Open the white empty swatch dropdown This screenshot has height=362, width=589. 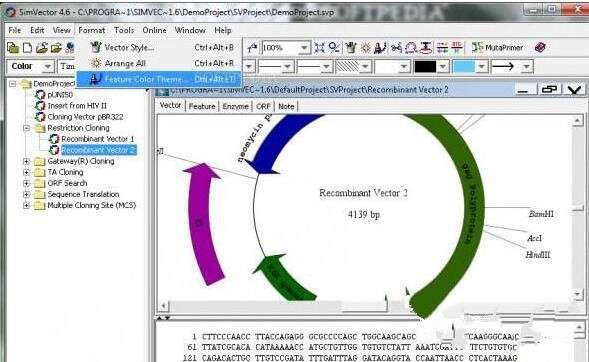(404, 67)
